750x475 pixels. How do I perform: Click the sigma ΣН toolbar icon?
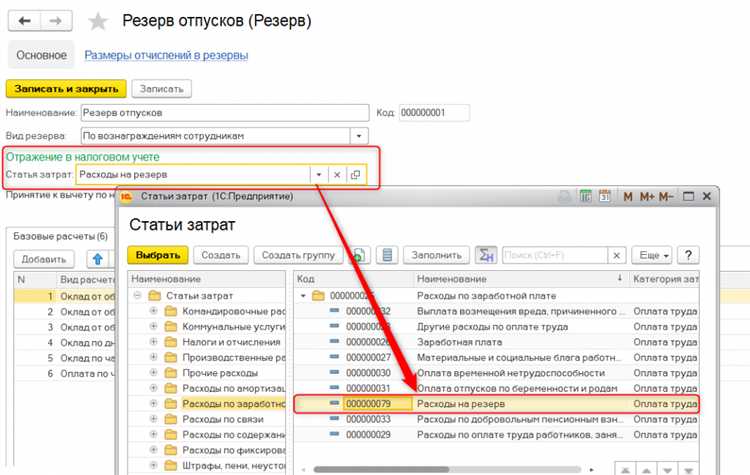486,255
